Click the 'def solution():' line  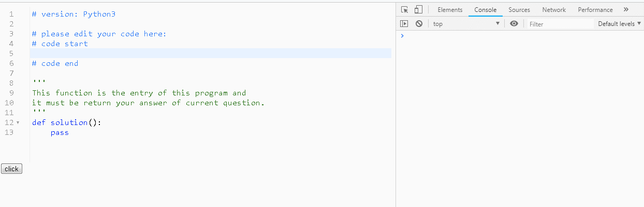[67, 122]
